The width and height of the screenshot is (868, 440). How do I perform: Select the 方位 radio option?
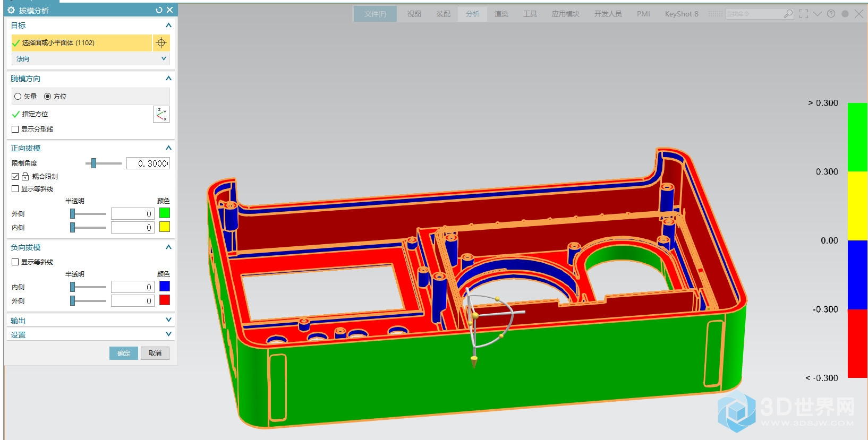tap(47, 97)
